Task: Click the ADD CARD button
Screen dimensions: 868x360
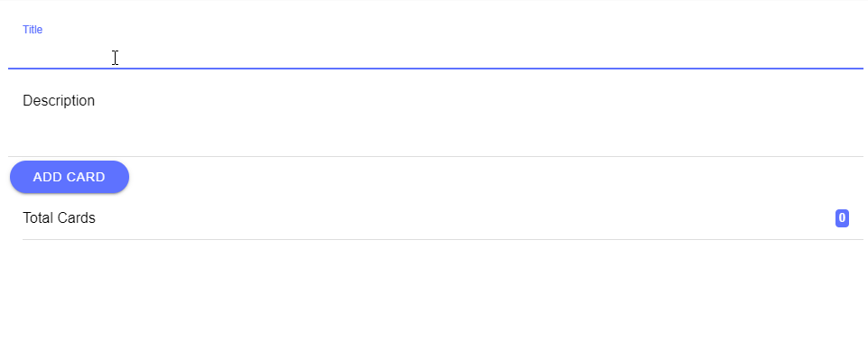Action: [70, 177]
